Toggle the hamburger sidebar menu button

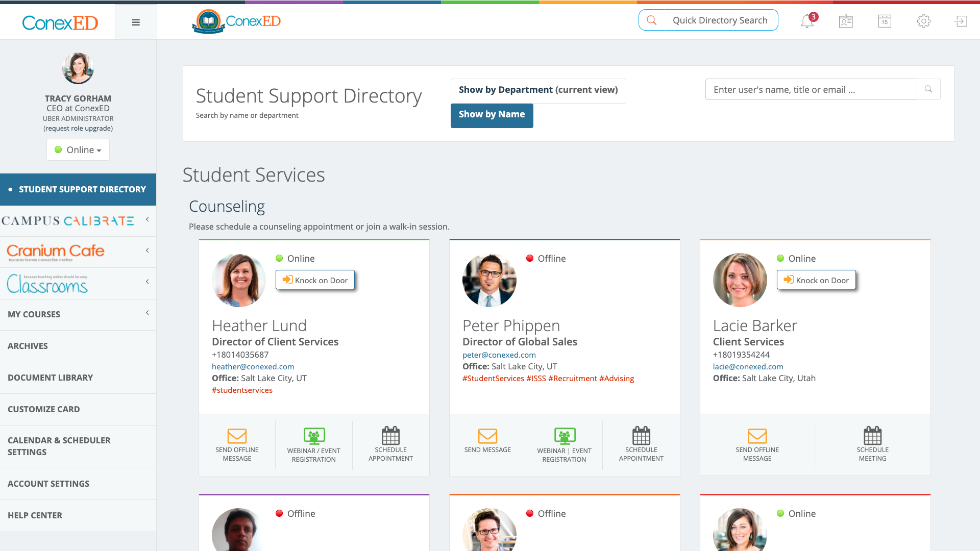point(136,22)
